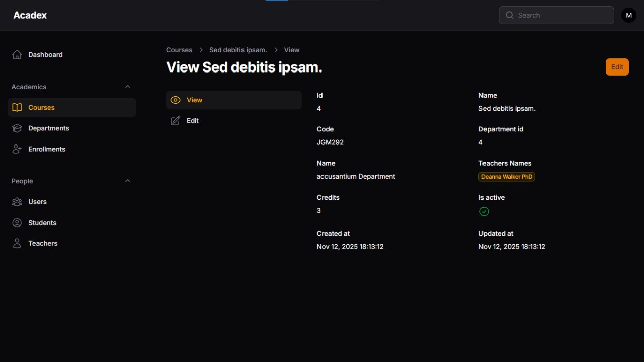The width and height of the screenshot is (644, 362).
Task: Click the pencil Edit icon in sub-navigation
Action: click(175, 121)
